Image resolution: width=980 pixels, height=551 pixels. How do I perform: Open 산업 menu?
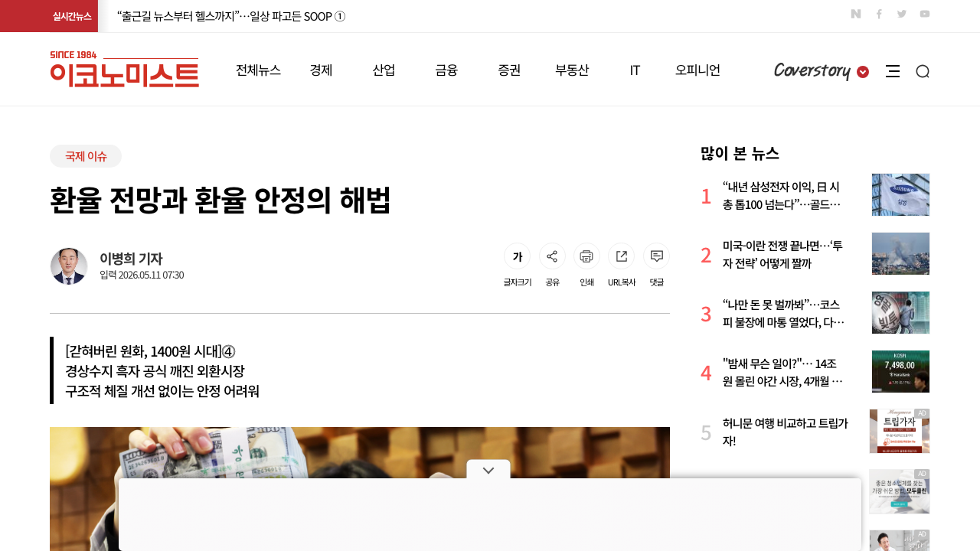point(384,70)
